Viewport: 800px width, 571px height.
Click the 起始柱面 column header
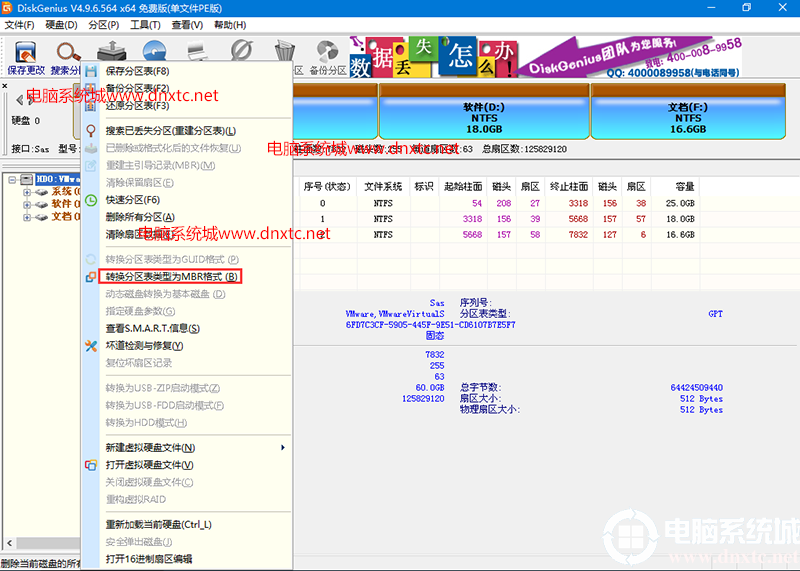click(463, 187)
